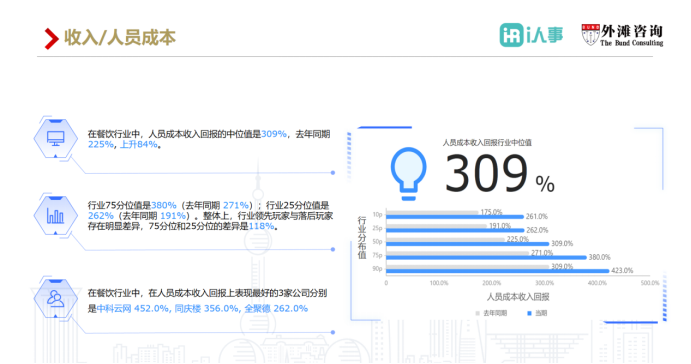Select the computer monitor hexagon icon
The height and width of the screenshot is (364, 691).
[56, 138]
